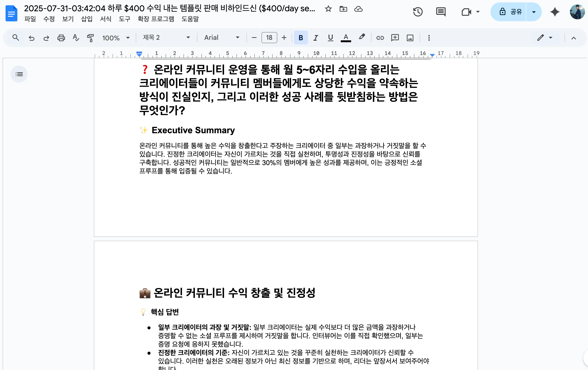
Task: Toggle bold formatting
Action: point(301,38)
